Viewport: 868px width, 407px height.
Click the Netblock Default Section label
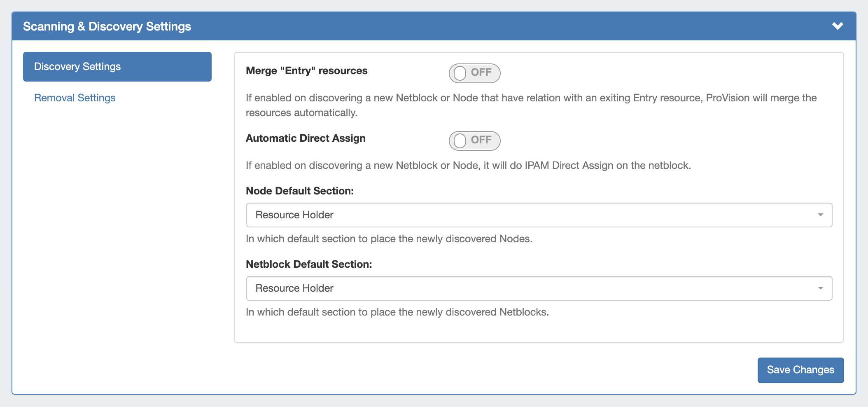309,264
